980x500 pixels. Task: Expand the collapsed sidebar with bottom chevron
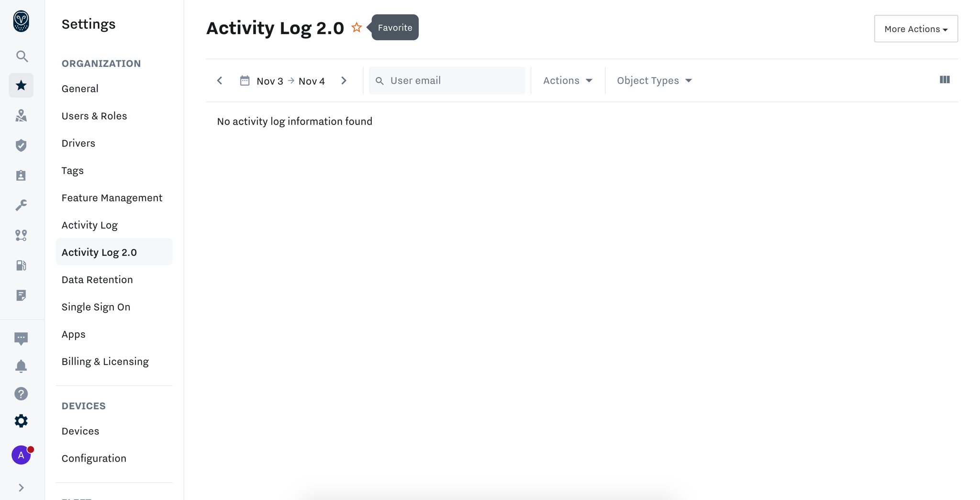tap(21, 488)
